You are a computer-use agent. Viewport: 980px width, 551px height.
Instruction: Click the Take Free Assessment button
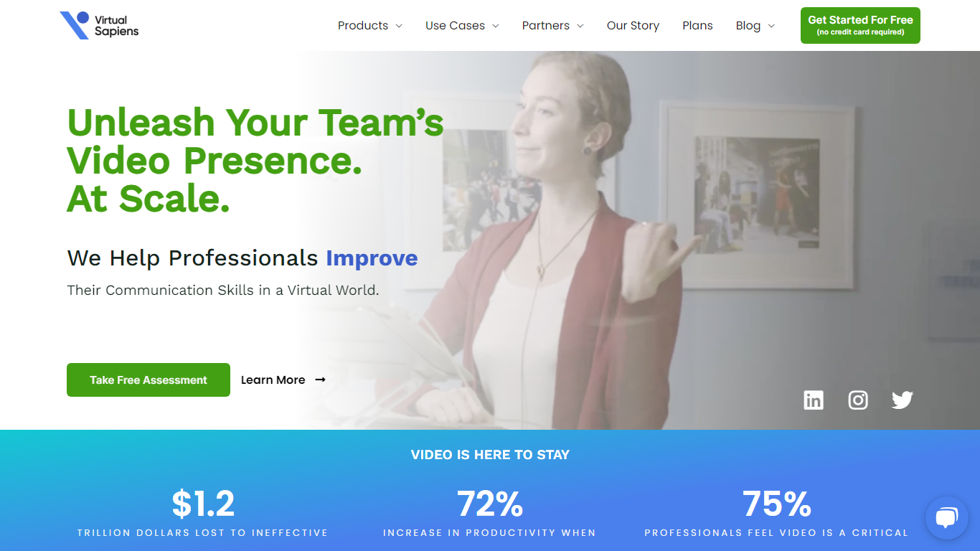click(149, 380)
